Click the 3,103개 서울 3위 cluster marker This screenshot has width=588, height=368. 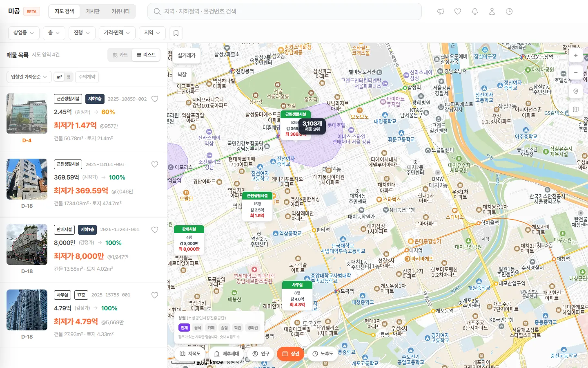click(312, 126)
